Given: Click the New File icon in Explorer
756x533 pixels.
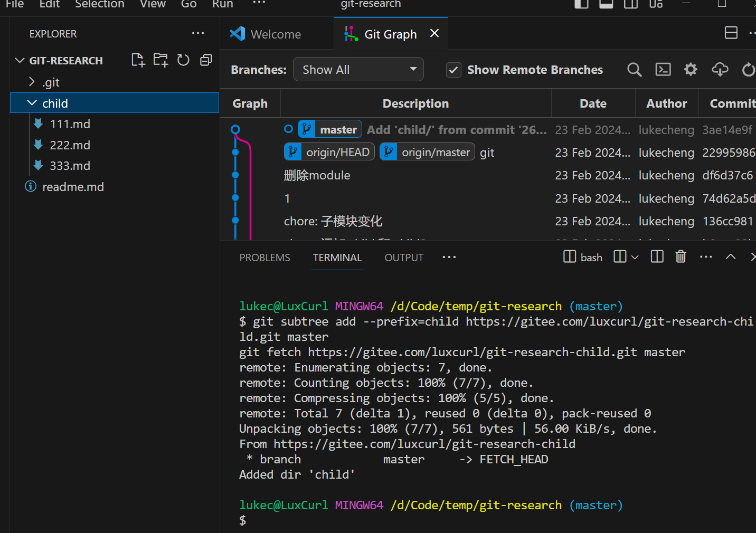Looking at the screenshot, I should (x=138, y=60).
